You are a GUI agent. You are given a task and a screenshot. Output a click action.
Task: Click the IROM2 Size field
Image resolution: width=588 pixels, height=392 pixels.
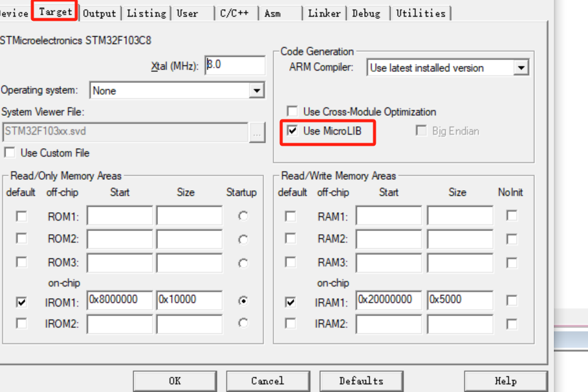click(190, 324)
